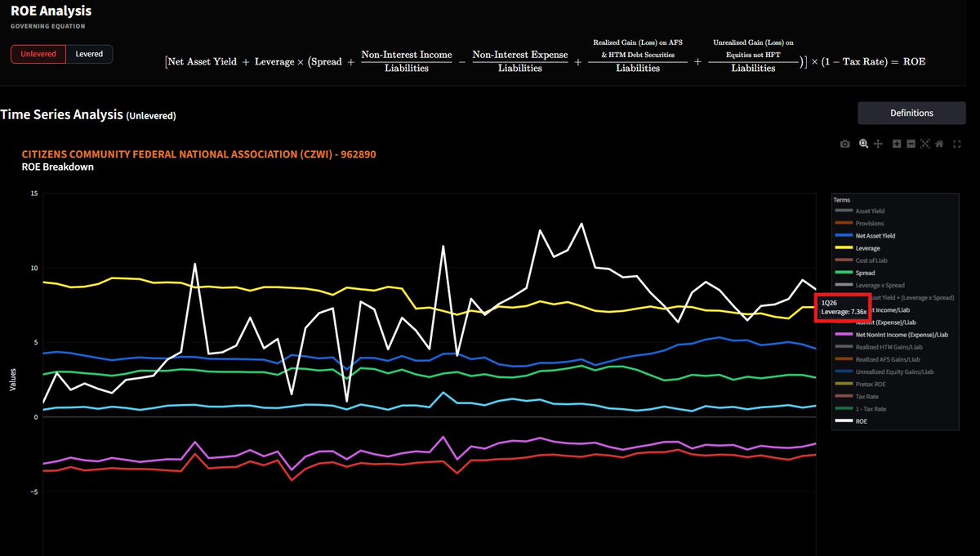Image resolution: width=980 pixels, height=556 pixels.
Task: Show the Realized HTM Gains/Liab series
Action: tap(879, 347)
